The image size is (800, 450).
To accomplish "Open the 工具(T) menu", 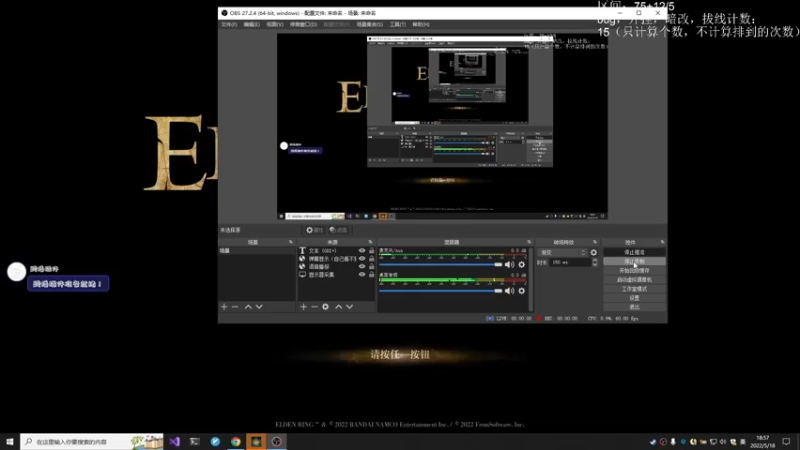I will tap(398, 24).
